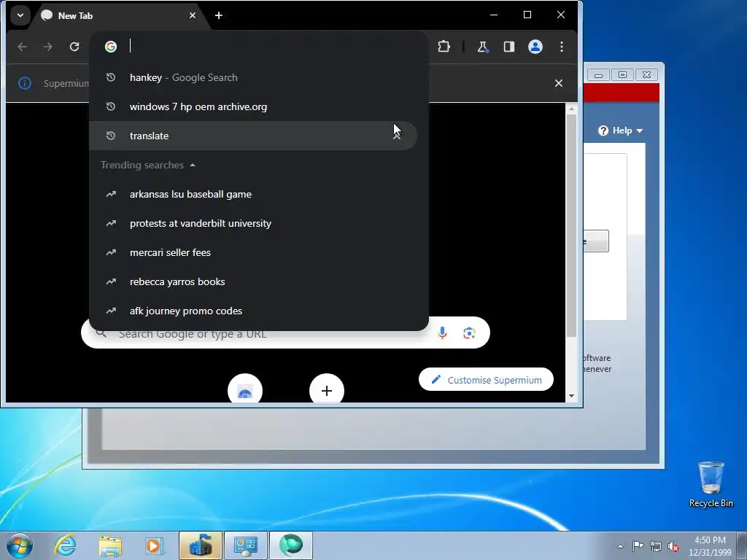Click the browser back arrow
Viewport: 747px width, 560px height.
22,47
